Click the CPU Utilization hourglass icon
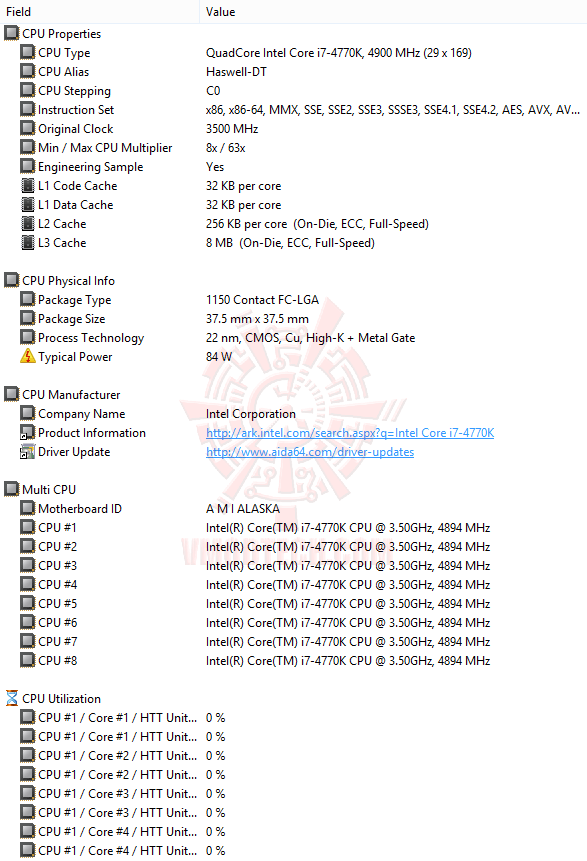 click(x=12, y=698)
